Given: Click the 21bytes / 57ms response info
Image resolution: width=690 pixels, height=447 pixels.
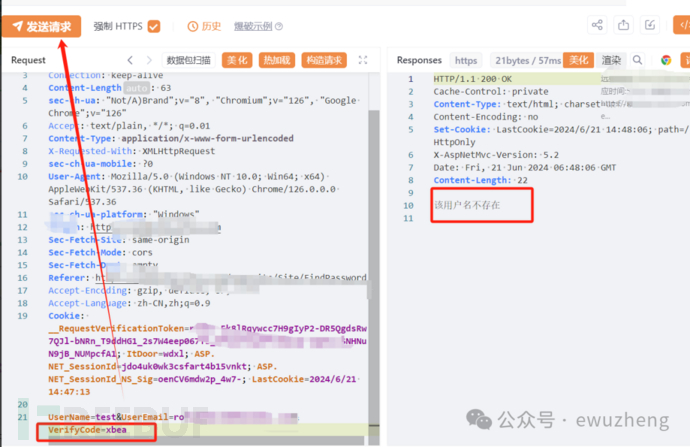Looking at the screenshot, I should pos(527,60).
